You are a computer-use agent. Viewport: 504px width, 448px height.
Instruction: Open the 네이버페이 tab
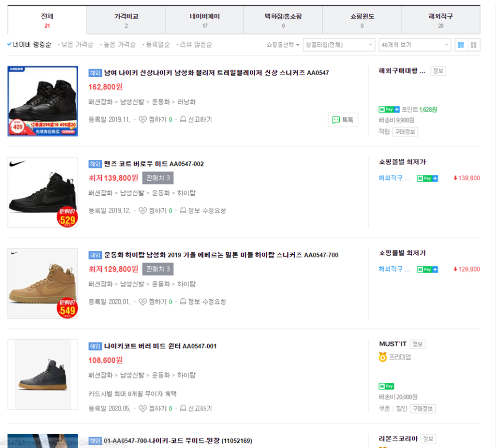click(205, 20)
